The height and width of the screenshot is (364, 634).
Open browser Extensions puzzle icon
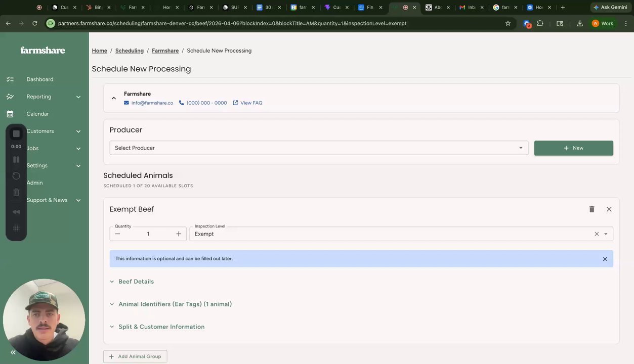click(x=540, y=23)
